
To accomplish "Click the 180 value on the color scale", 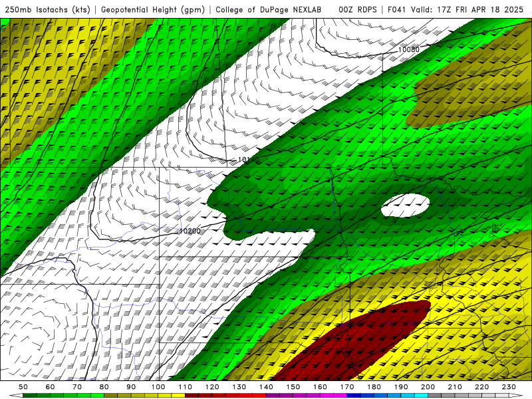I will (374, 387).
